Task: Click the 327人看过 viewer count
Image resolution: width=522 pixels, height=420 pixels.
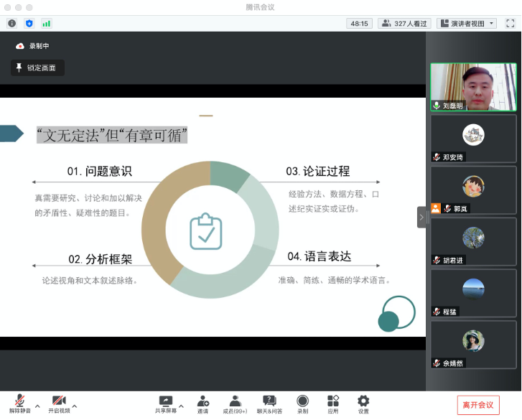Action: (404, 24)
